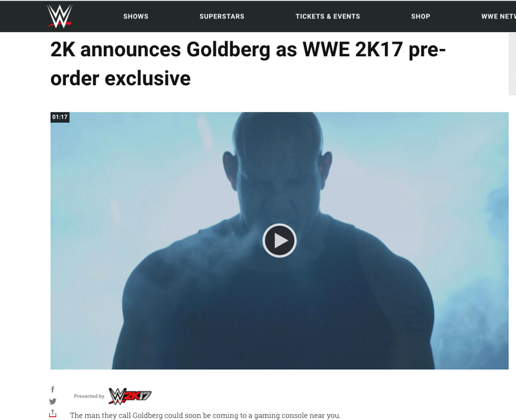The width and height of the screenshot is (516, 420).
Task: Click the page scrollbar on the right
Action: (x=512, y=64)
